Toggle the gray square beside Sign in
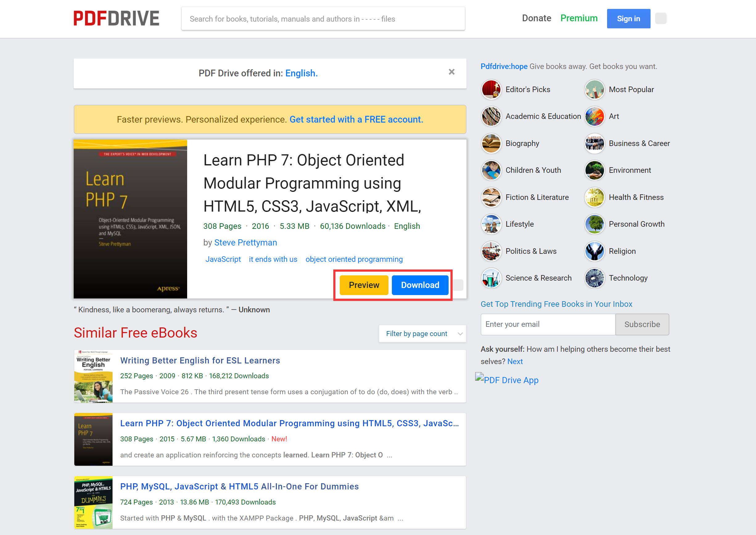Screen dimensions: 756x535 tap(660, 18)
